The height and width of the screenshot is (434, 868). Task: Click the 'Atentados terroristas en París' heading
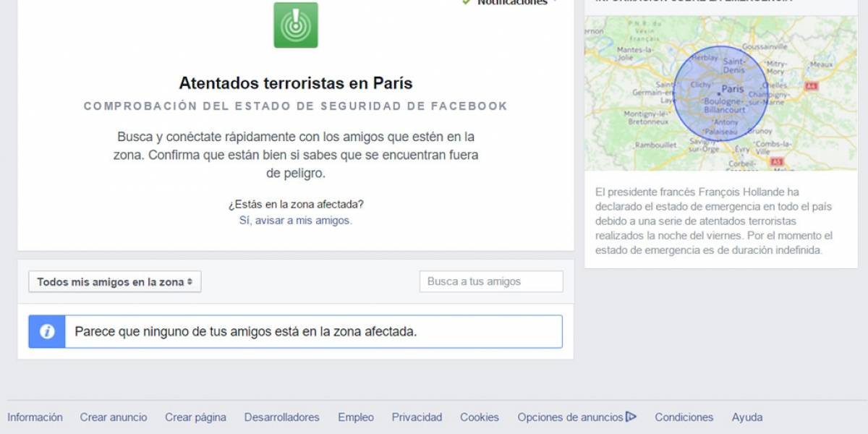coord(296,83)
